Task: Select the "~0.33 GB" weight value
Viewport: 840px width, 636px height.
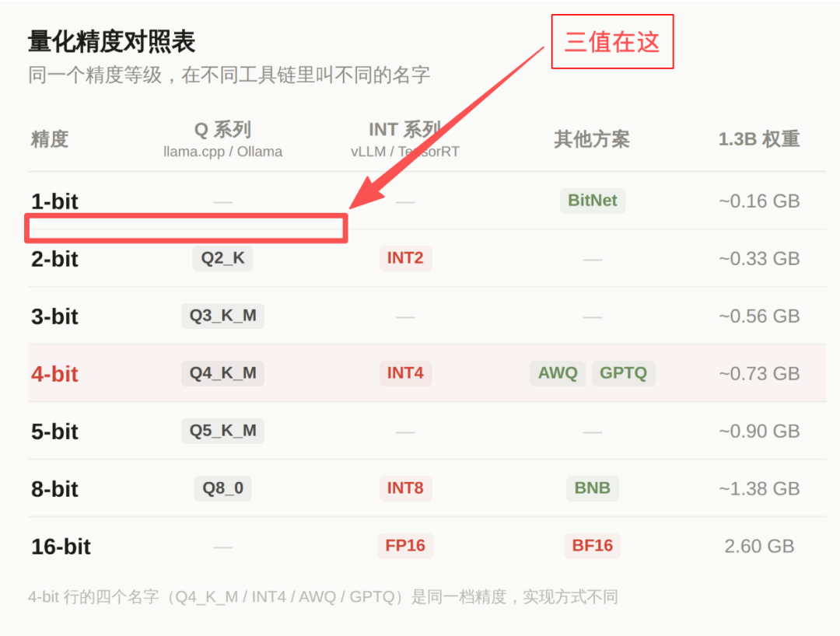Action: 759,259
